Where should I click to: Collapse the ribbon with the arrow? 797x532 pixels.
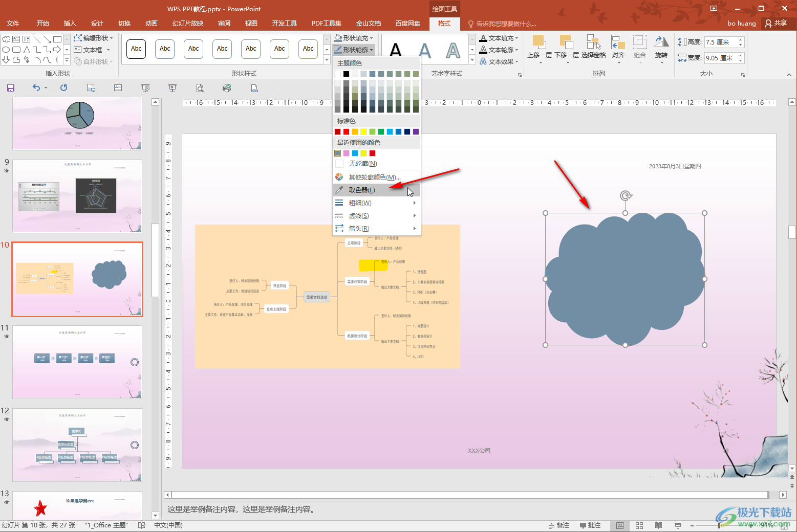point(789,75)
